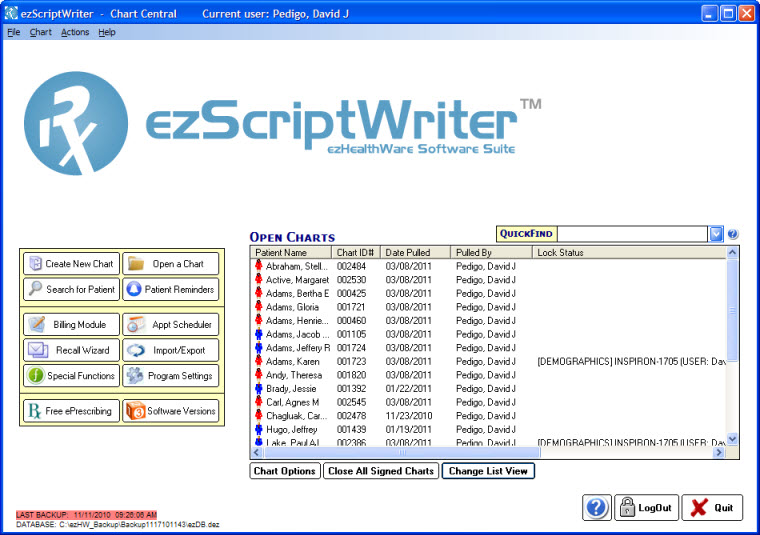Open the Help menu
Image resolution: width=760 pixels, height=535 pixels.
pyautogui.click(x=107, y=32)
